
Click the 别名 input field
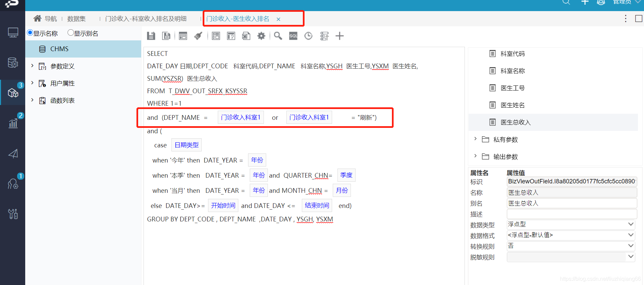(572, 203)
